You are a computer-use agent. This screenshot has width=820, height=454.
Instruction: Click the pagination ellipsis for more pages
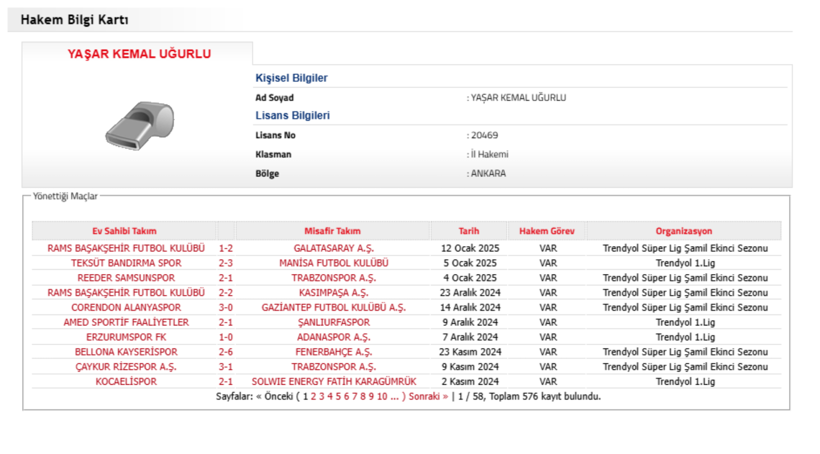(x=395, y=397)
